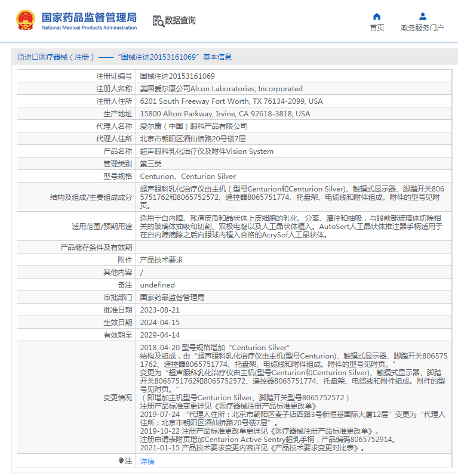Screen dimensions: 458x476
Task: Click the 2019-07-24 代理人住所 change entry
Action: pyautogui.click(x=293, y=419)
